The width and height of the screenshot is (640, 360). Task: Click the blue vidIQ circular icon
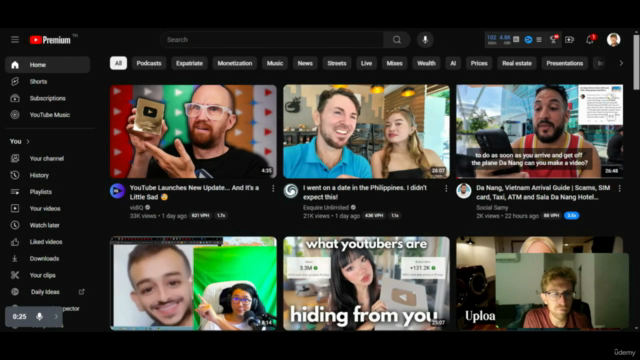tap(528, 40)
